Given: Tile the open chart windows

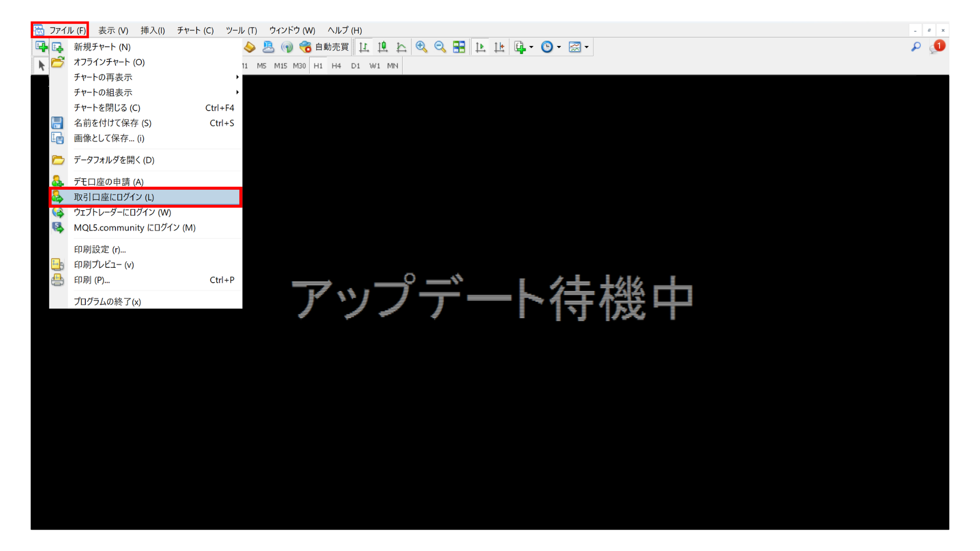Looking at the screenshot, I should tap(459, 46).
